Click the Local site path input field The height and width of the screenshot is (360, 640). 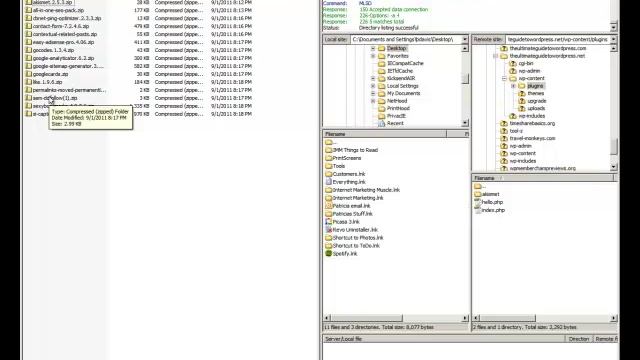[406, 39]
